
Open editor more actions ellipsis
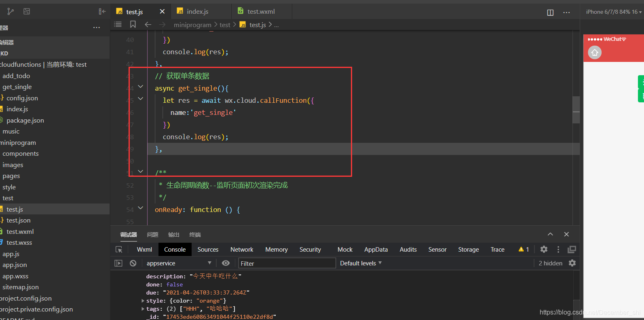566,13
